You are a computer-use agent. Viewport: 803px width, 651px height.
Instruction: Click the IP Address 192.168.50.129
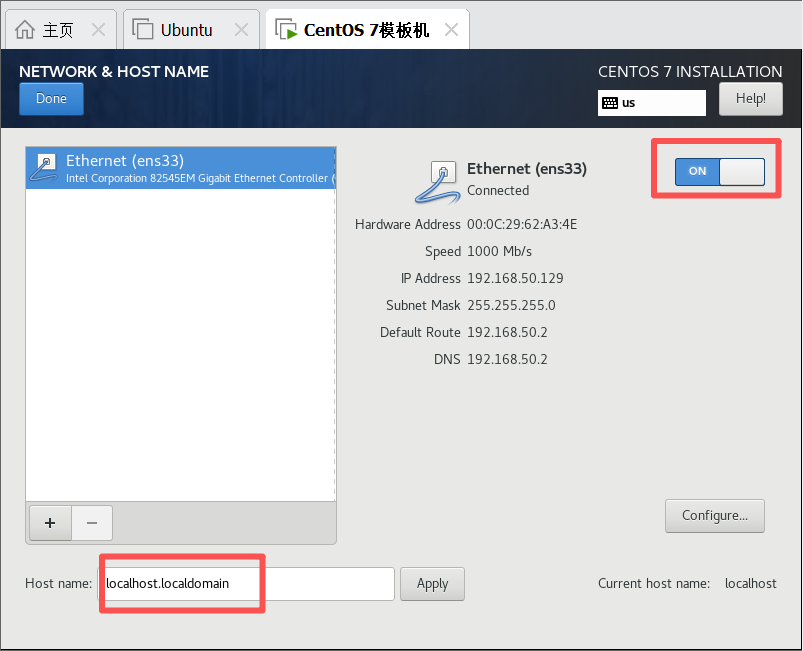[x=515, y=278]
